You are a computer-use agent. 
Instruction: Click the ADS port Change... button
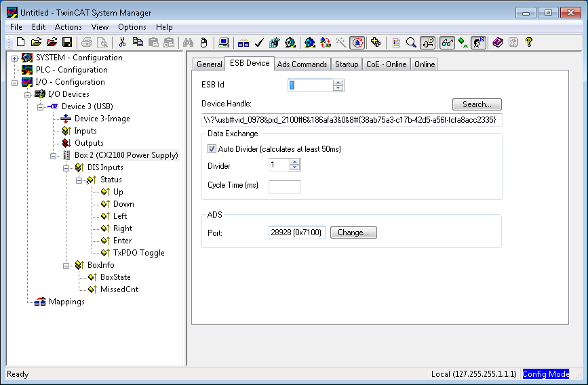[x=353, y=232]
